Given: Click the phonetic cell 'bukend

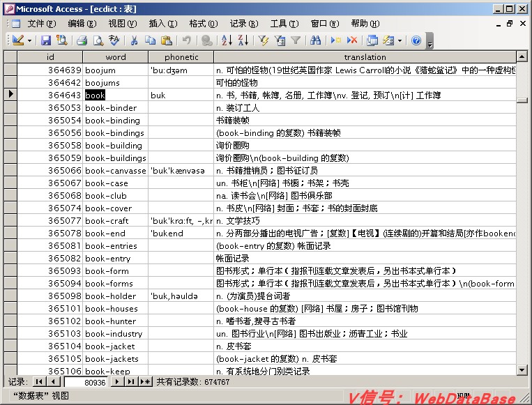Looking at the screenshot, I should (x=181, y=233).
